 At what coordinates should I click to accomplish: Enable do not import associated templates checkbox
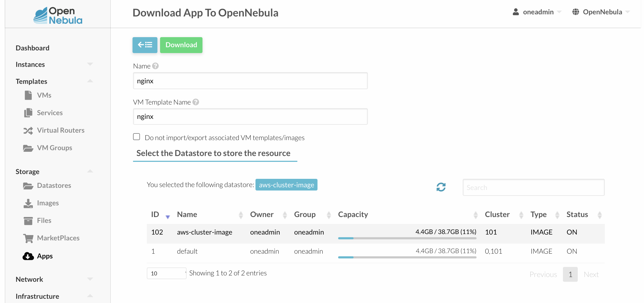click(x=136, y=137)
